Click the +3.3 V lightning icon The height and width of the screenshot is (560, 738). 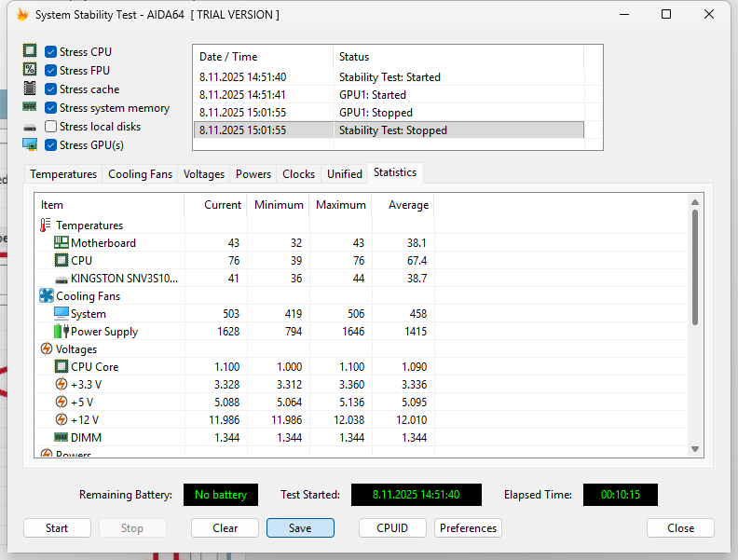tap(61, 384)
